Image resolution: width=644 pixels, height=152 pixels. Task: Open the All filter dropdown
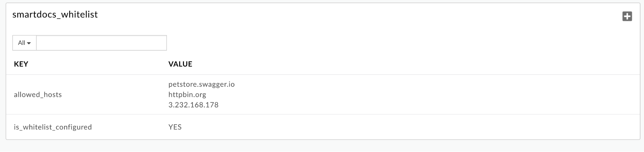24,43
